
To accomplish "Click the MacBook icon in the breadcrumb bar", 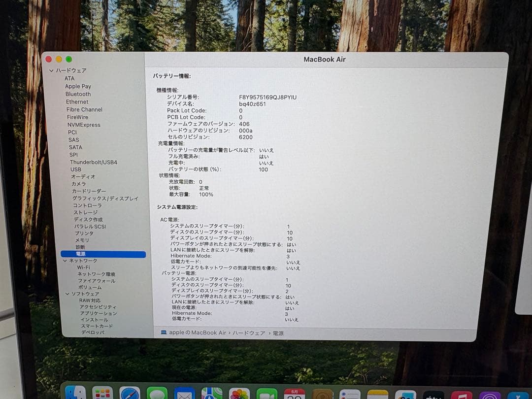I will (x=164, y=332).
